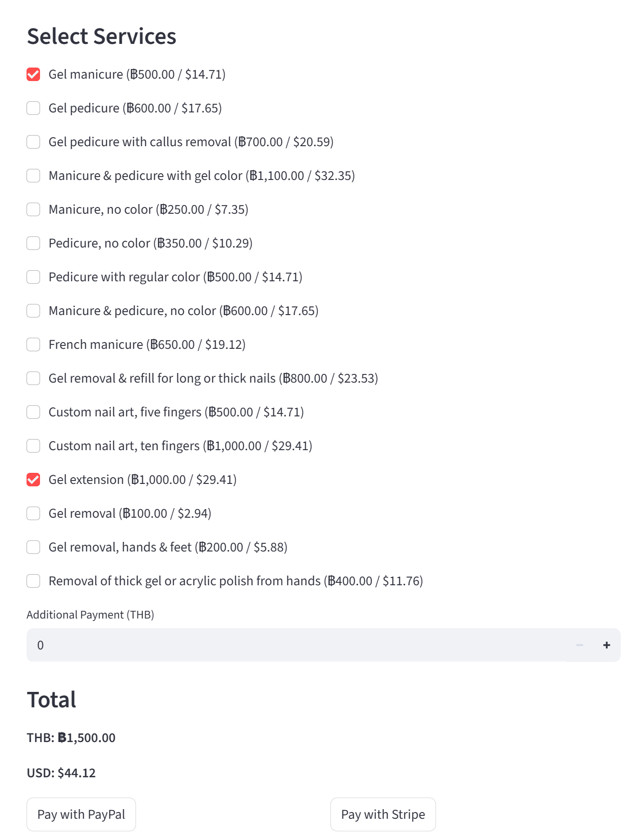Uncheck the Gel manicure checkbox
627x840 pixels.
pyautogui.click(x=33, y=74)
